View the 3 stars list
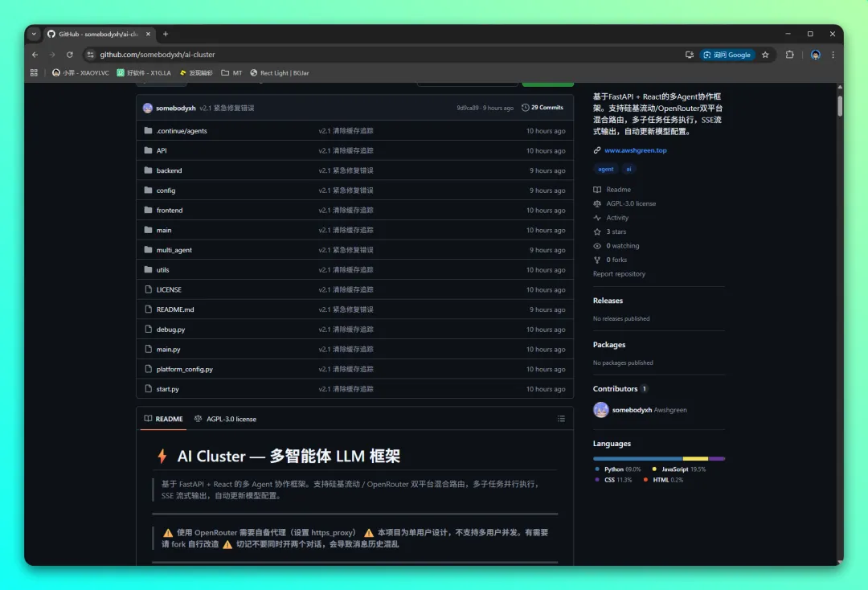 coord(609,232)
